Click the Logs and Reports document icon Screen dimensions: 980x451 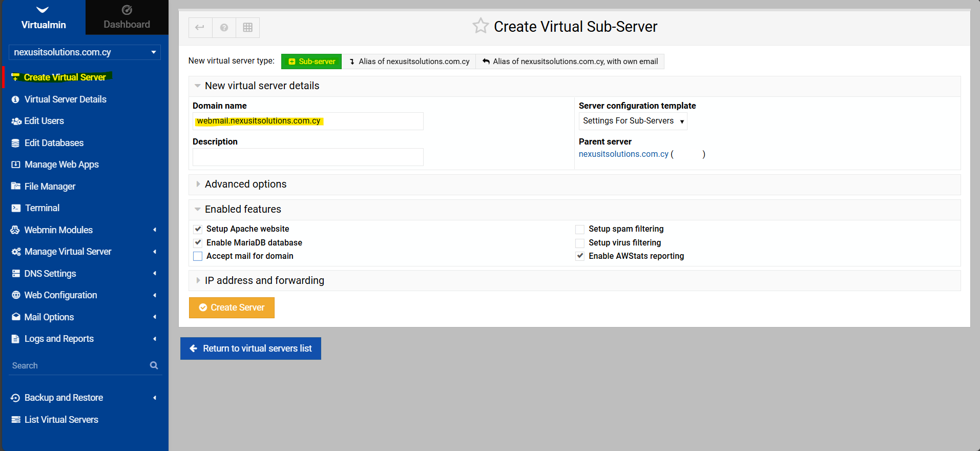[x=15, y=339]
